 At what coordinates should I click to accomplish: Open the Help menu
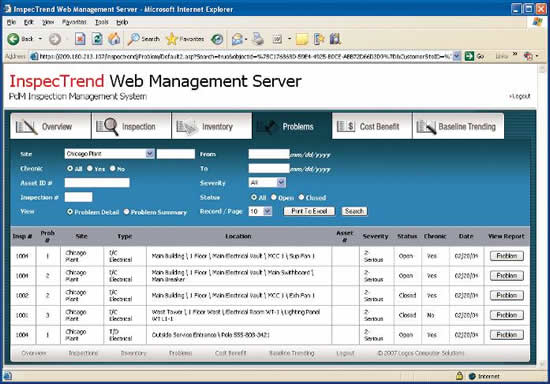122,22
